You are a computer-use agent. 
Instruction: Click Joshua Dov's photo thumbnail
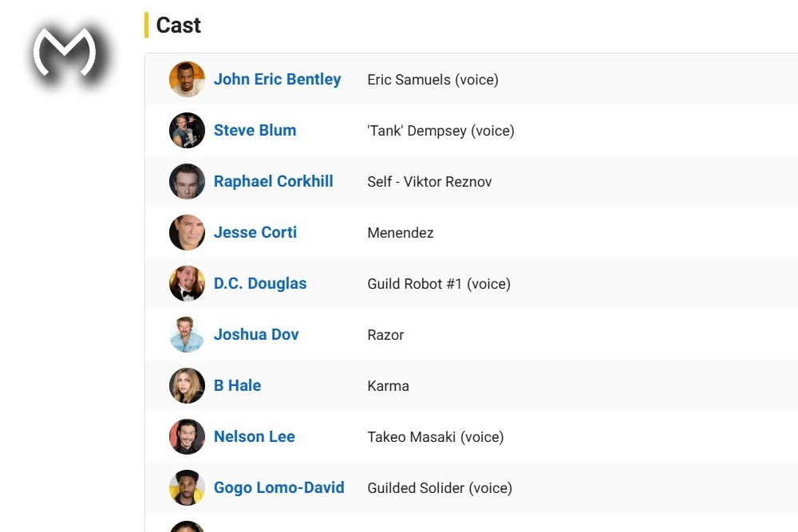[x=186, y=334]
